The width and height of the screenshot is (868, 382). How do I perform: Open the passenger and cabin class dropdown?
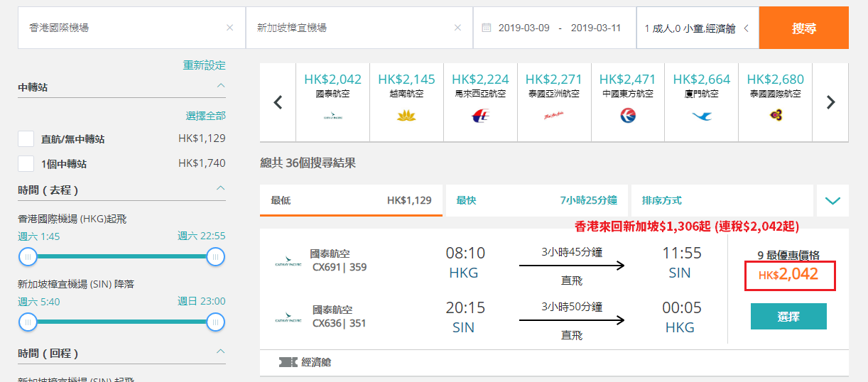698,28
